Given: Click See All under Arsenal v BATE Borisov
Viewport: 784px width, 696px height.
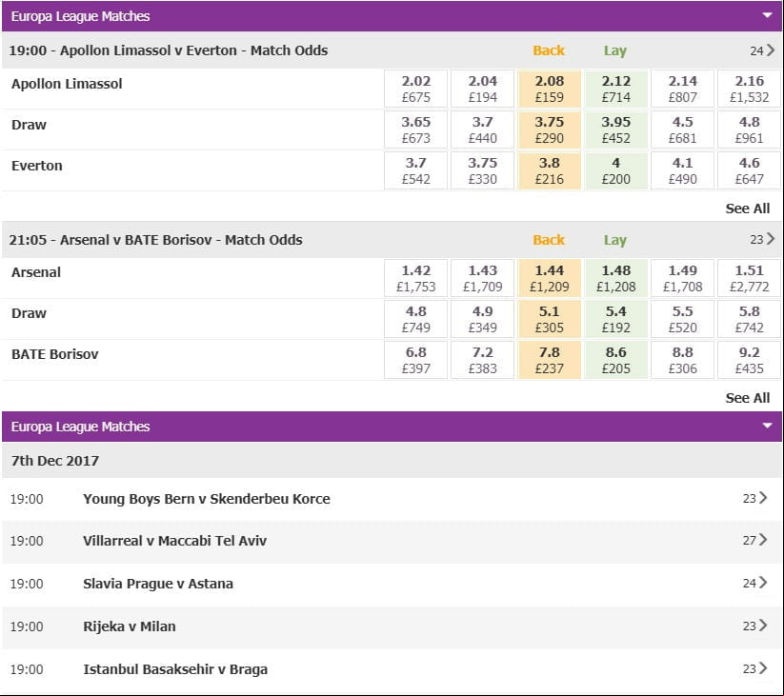Looking at the screenshot, I should (748, 398).
